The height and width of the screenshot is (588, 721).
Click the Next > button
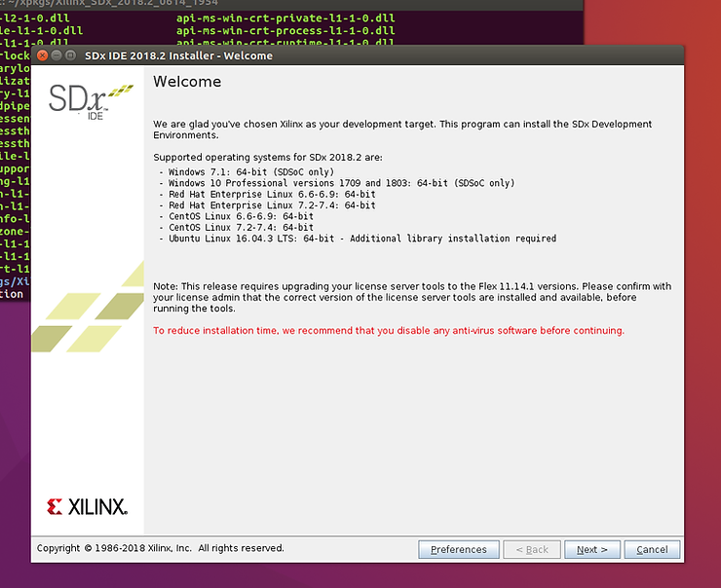(x=591, y=549)
